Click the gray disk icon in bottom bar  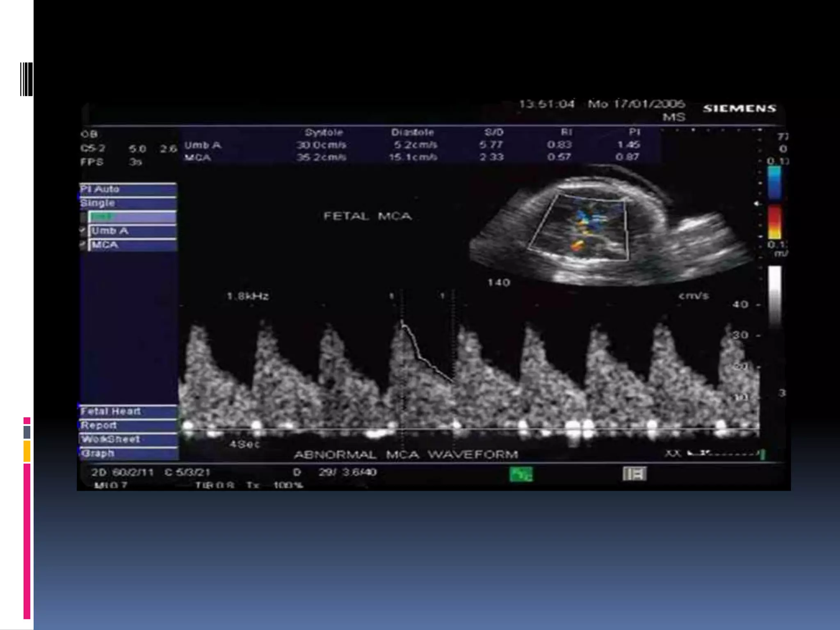634,474
